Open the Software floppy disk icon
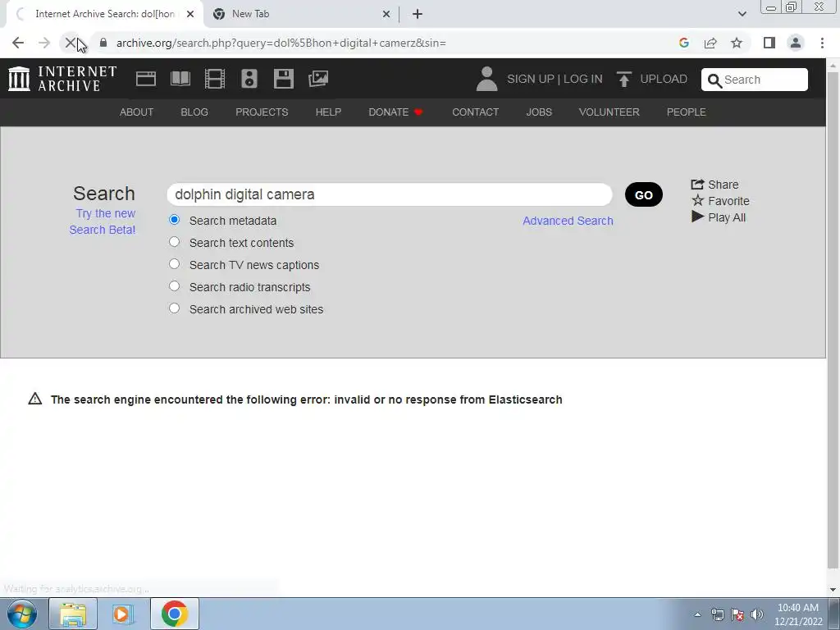 point(283,79)
